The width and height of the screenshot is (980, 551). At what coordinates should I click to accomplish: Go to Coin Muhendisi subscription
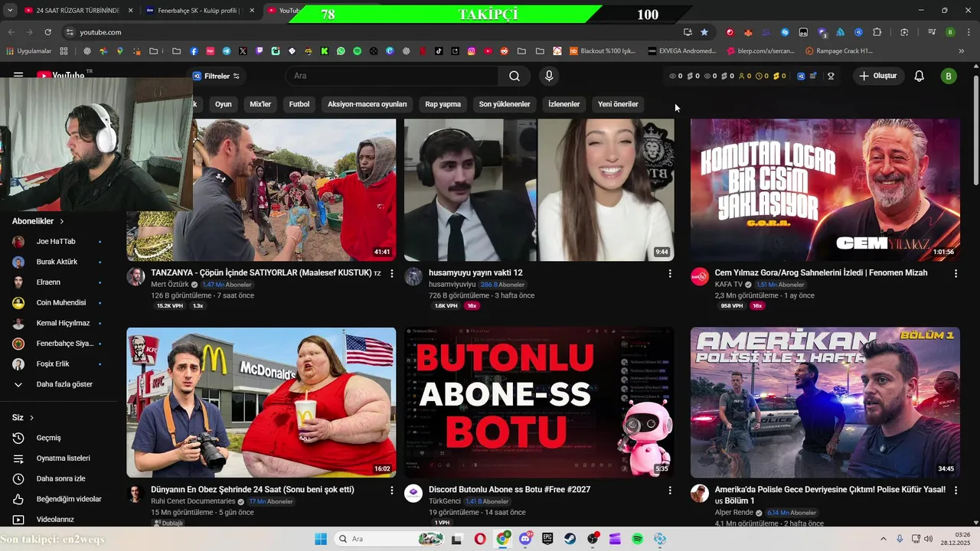(x=57, y=302)
